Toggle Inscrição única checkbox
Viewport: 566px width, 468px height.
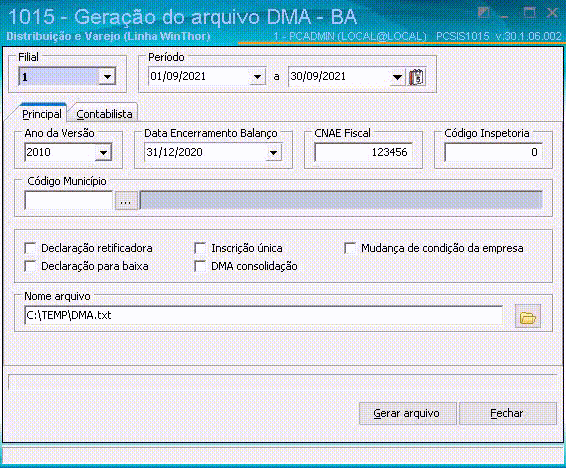tap(200, 248)
